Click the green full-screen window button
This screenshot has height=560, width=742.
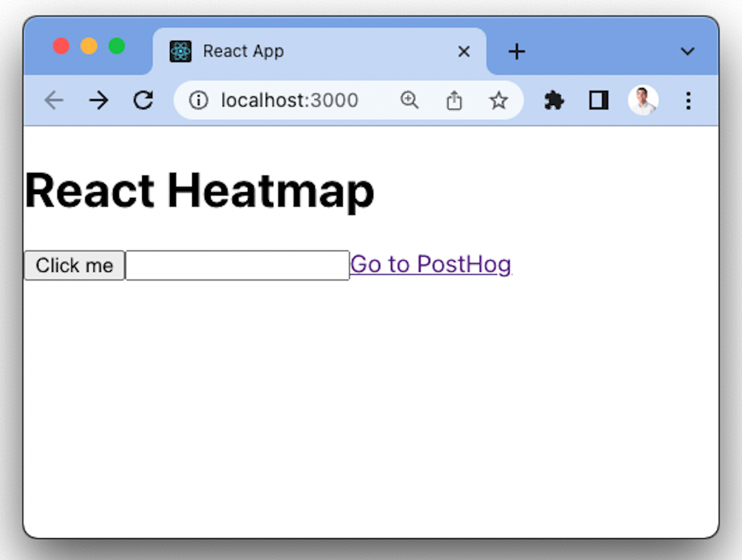[117, 46]
